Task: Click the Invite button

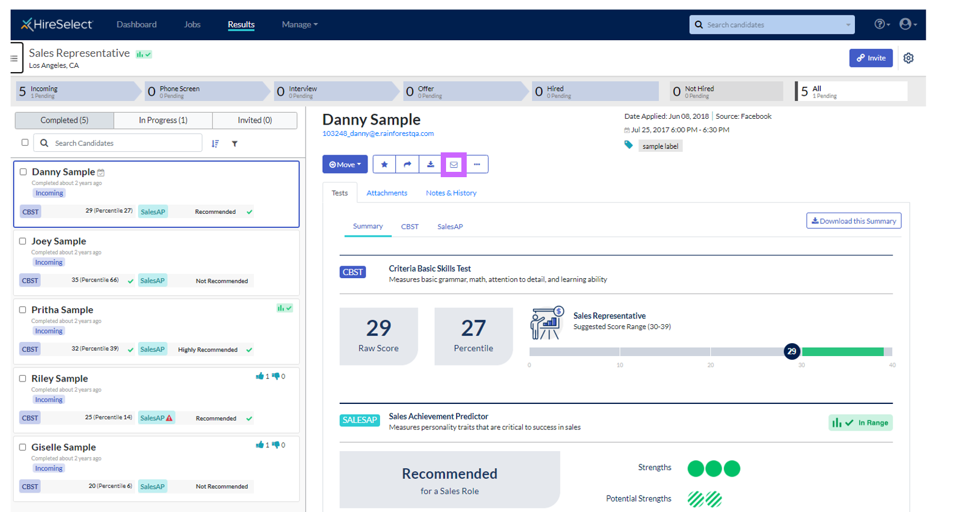Action: tap(871, 58)
